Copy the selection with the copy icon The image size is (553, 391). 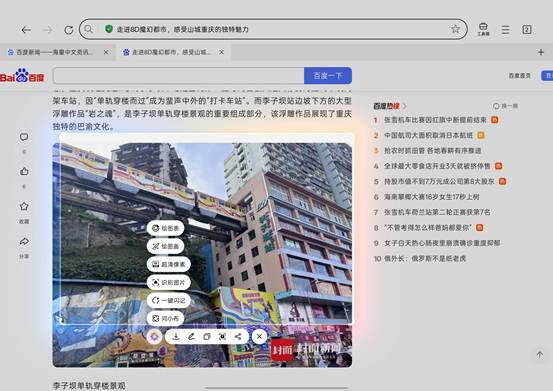tap(207, 336)
